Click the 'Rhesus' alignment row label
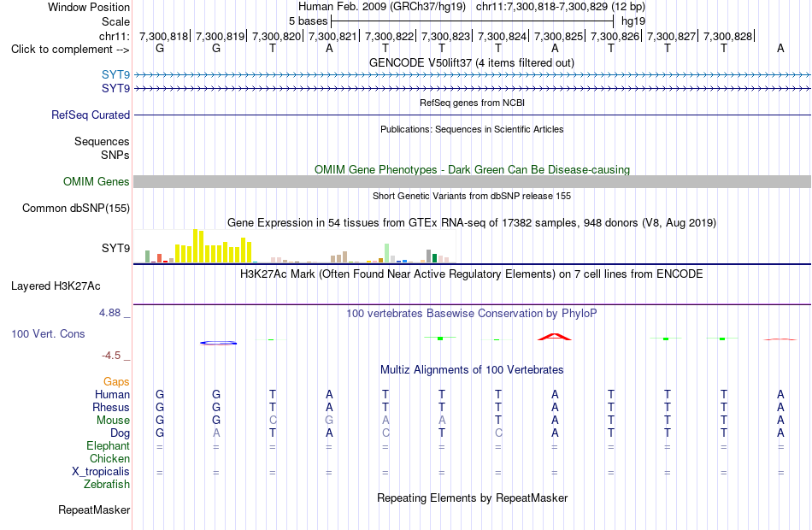The width and height of the screenshot is (812, 530). [x=111, y=408]
